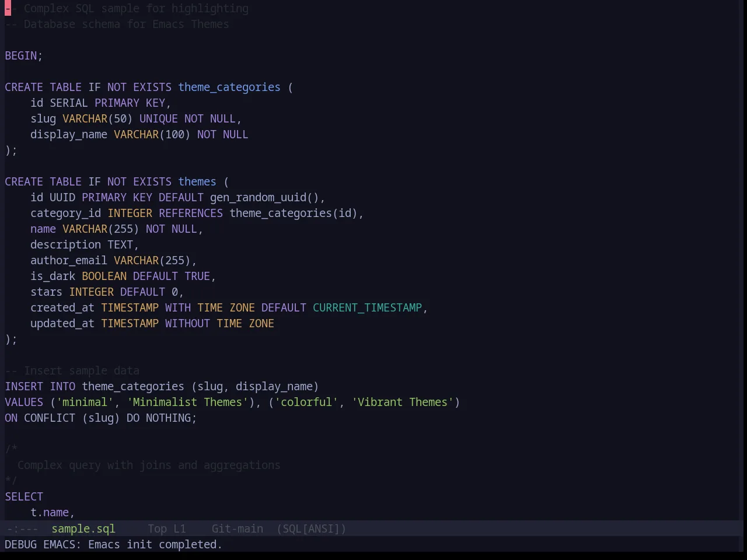
Task: Click the sample.sql buffer name in mode line
Action: (x=83, y=528)
